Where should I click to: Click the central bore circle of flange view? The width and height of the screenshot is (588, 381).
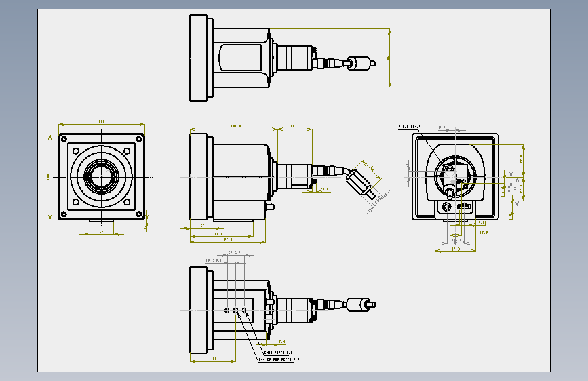(101, 177)
